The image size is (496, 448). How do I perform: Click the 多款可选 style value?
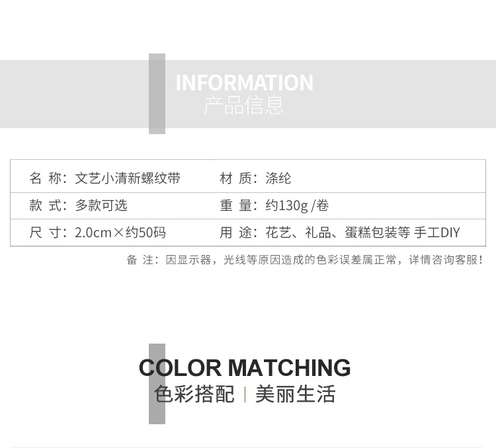point(101,205)
